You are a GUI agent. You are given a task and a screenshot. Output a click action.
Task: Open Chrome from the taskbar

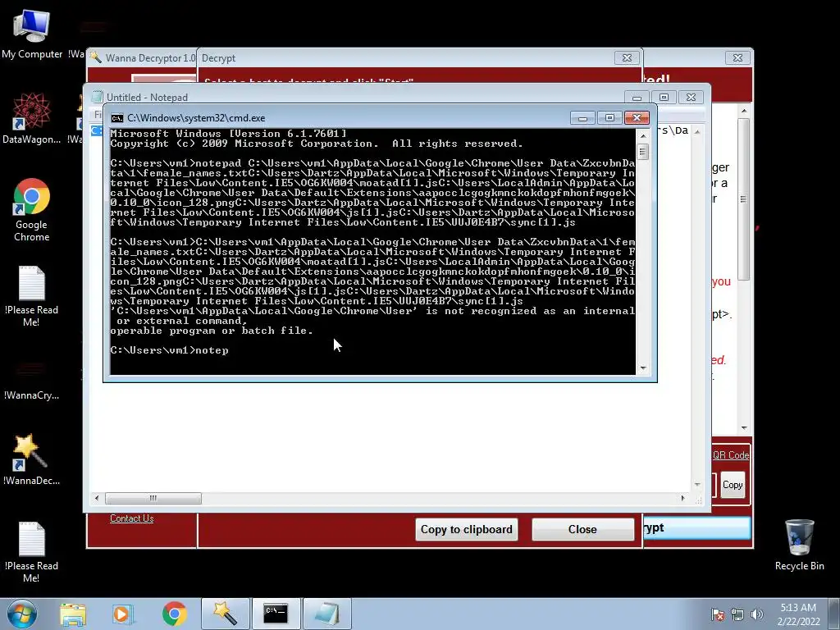[x=174, y=614]
